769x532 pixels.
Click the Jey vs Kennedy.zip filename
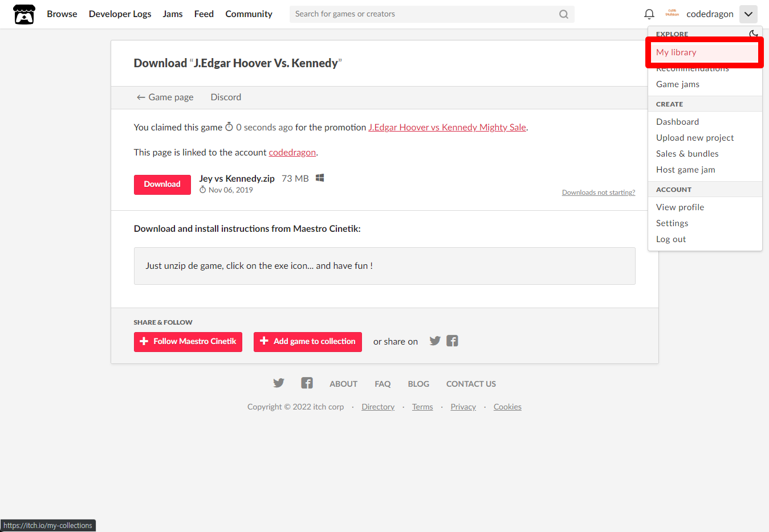point(237,178)
